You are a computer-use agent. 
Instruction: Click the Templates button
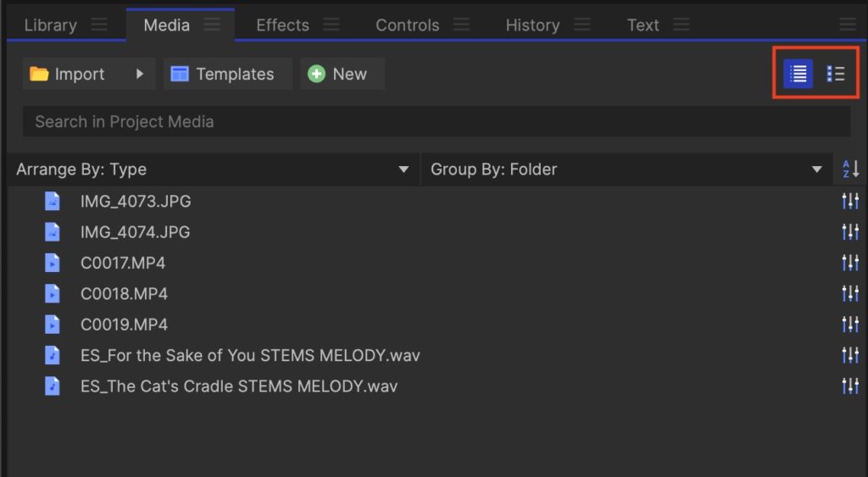(x=227, y=74)
